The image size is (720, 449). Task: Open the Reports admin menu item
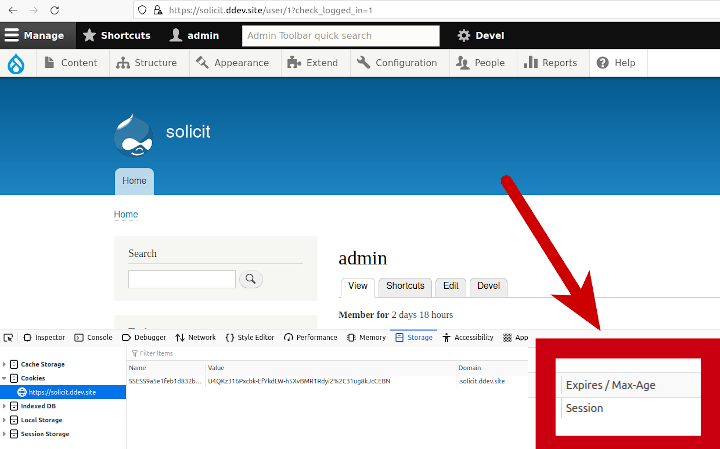551,63
